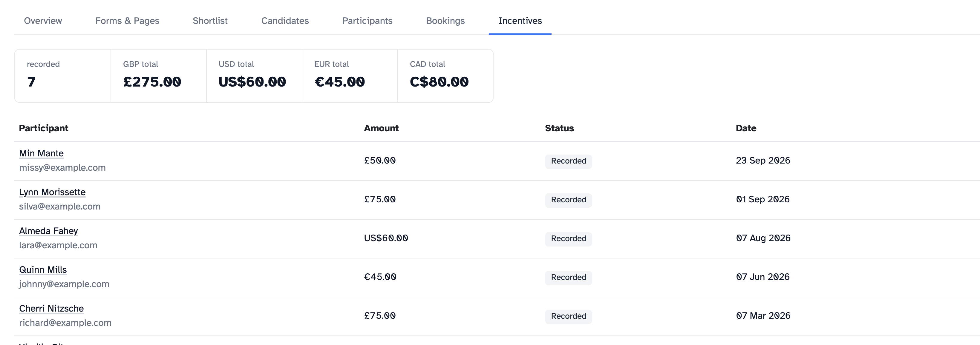Switch to Forms & Pages tab
980x345 pixels.
click(127, 21)
